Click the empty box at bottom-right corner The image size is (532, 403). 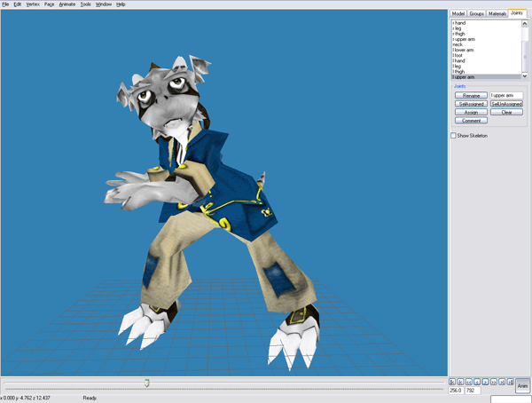click(511, 399)
